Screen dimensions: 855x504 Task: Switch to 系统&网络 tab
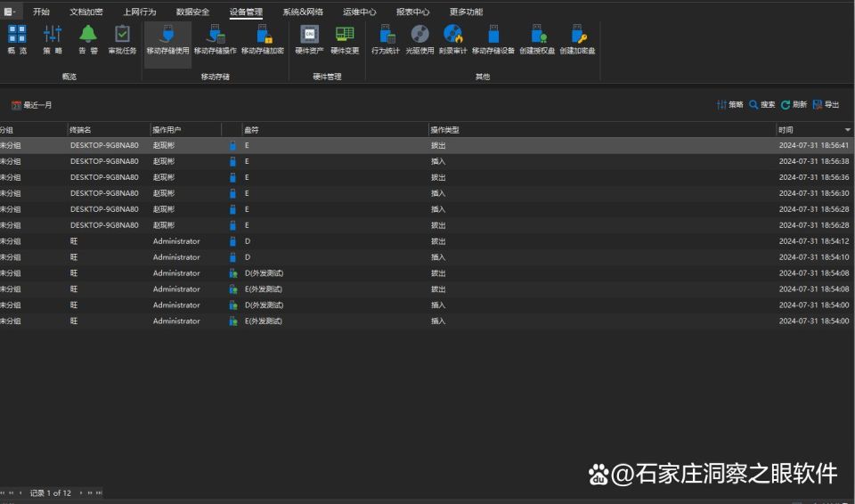(303, 12)
